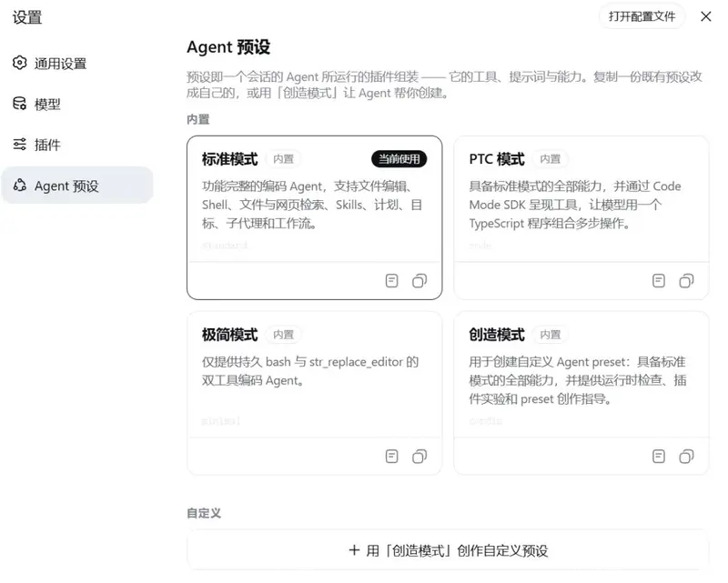Duplicate the 创造模式 preset via copy icon
This screenshot has width=728, height=583.
point(687,457)
